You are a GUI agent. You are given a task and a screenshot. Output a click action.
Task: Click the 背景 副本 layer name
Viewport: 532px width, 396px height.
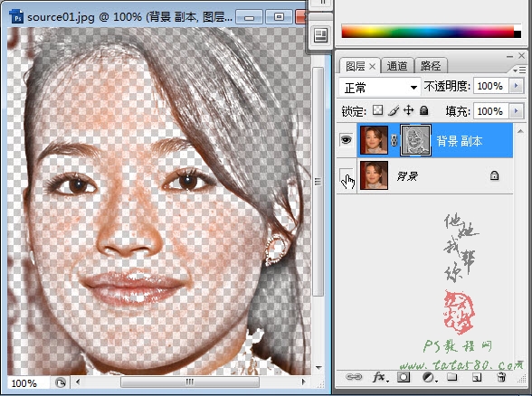click(460, 141)
